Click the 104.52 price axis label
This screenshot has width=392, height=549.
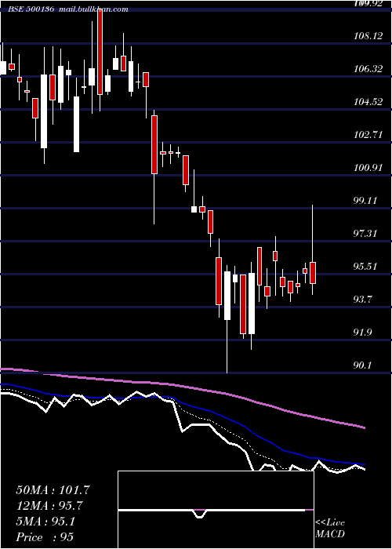point(368,102)
